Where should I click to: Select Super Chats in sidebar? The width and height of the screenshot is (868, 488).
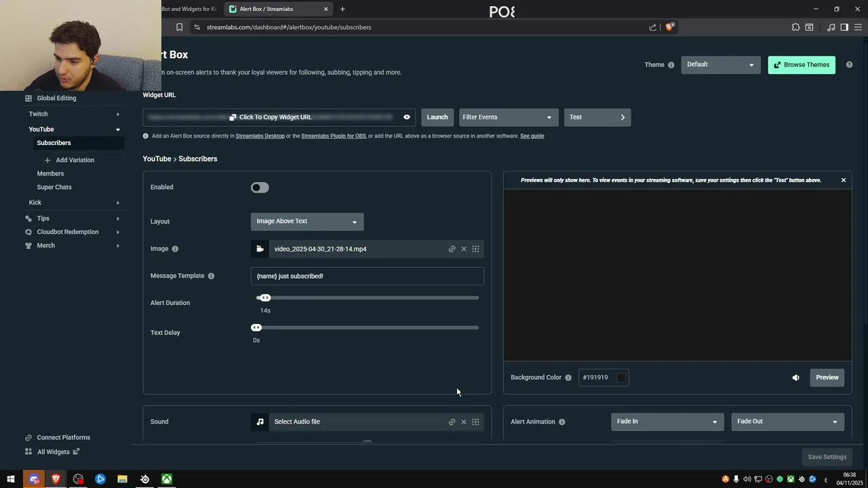[x=54, y=187]
